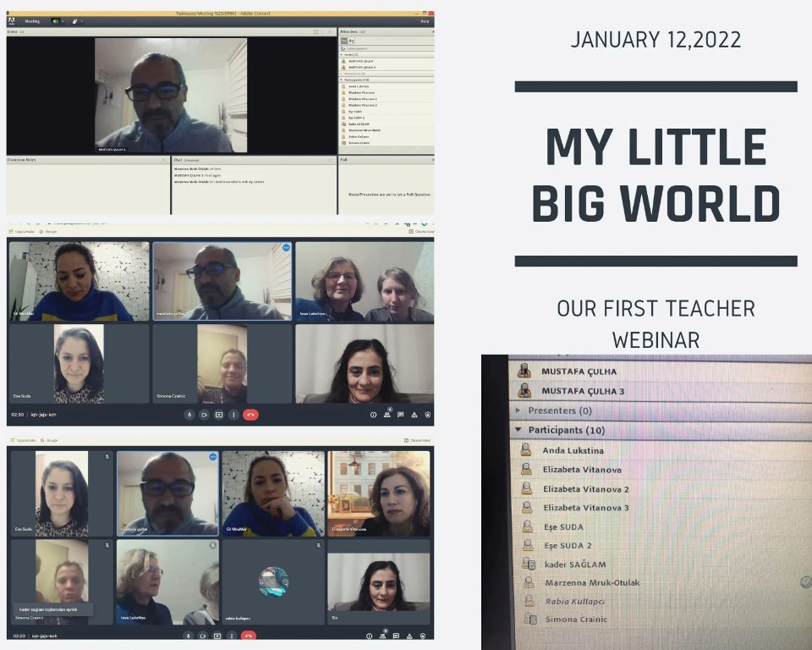
Task: Open activities icon in middle Meet
Action: (414, 415)
